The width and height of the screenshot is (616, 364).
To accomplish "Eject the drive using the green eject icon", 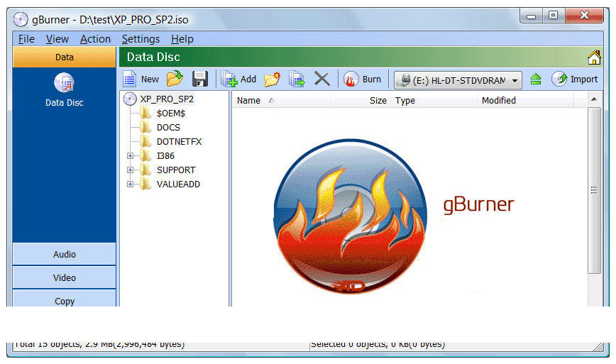I will pyautogui.click(x=536, y=79).
